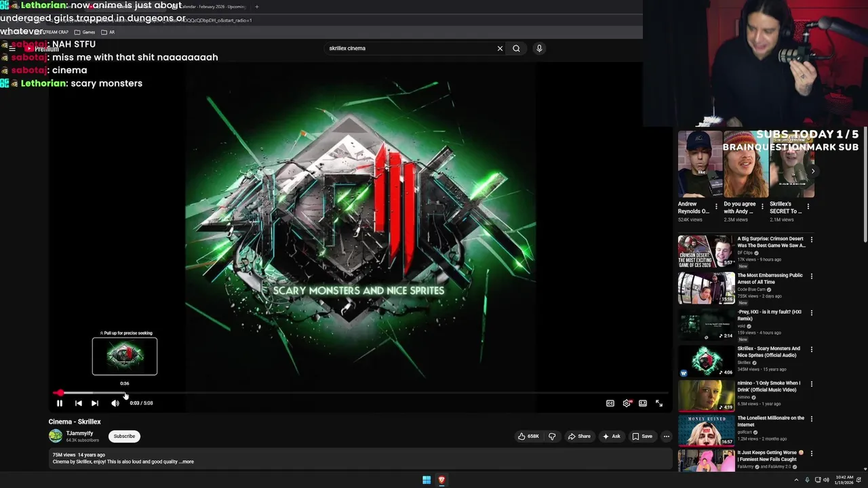This screenshot has width=868, height=488.
Task: Open TJammyIfy channel name link
Action: pyautogui.click(x=79, y=433)
